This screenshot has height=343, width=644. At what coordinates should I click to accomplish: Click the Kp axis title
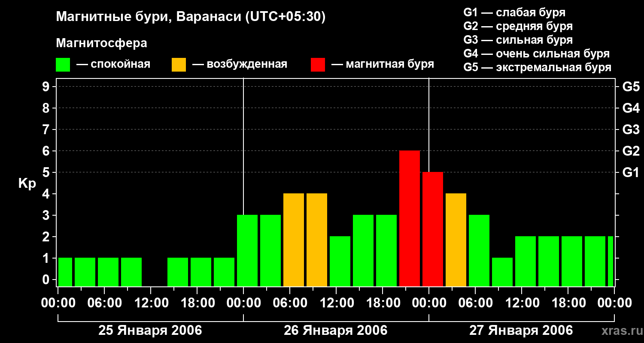click(27, 184)
